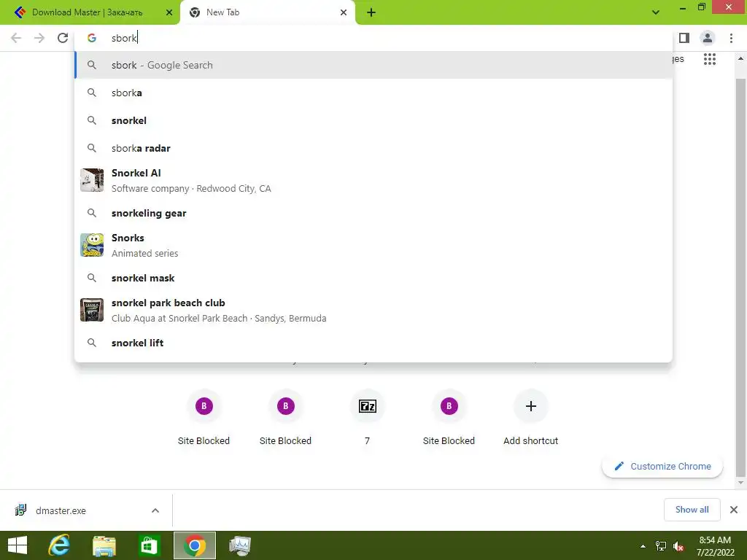Screen dimensions: 747x560
Task: Select the 'snorkel' suggestion
Action: tap(373, 120)
